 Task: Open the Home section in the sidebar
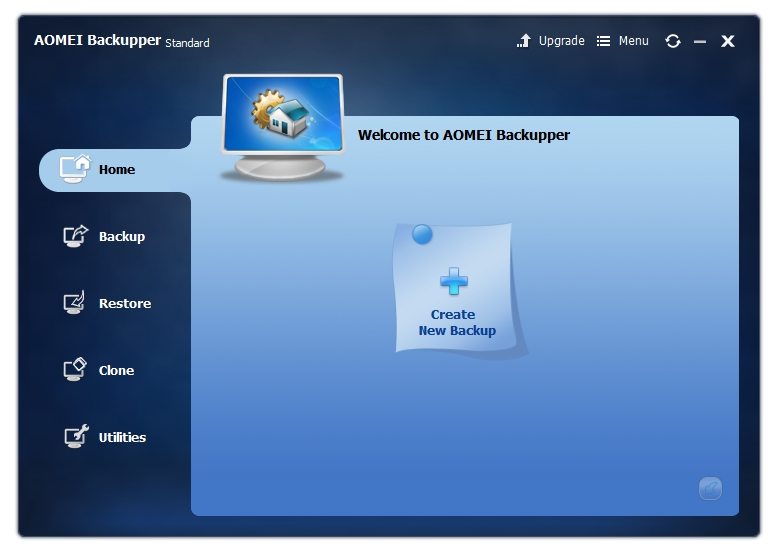click(115, 170)
